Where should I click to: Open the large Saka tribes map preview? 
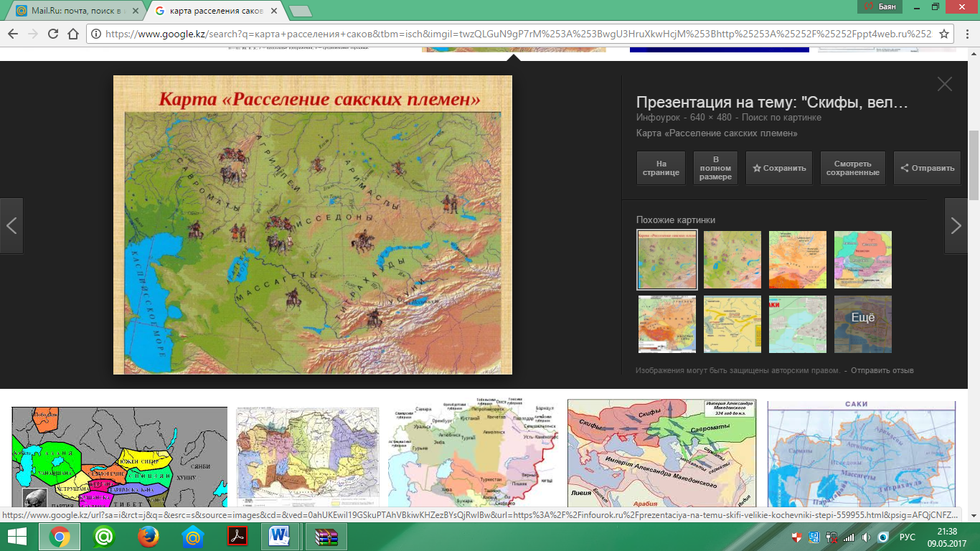click(313, 225)
